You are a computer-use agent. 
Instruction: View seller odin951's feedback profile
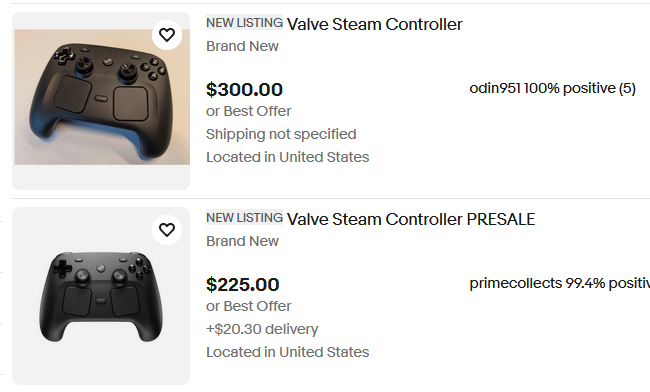(552, 88)
